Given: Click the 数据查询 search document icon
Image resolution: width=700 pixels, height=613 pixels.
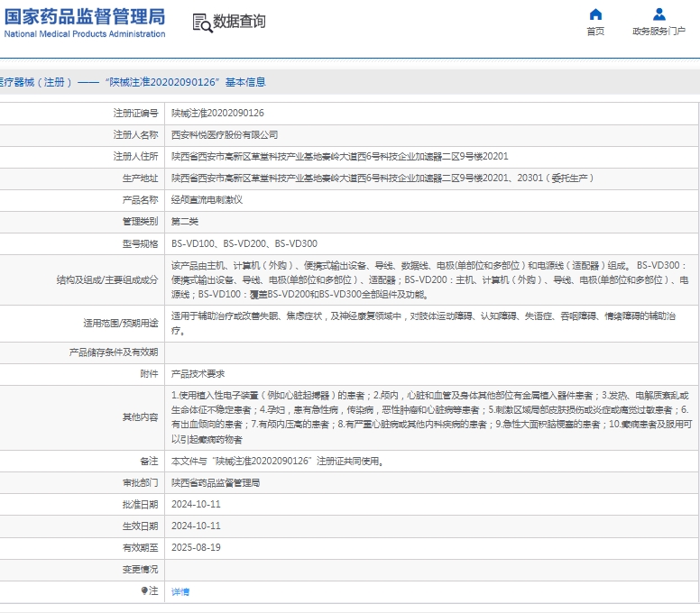Looking at the screenshot, I should (202, 23).
